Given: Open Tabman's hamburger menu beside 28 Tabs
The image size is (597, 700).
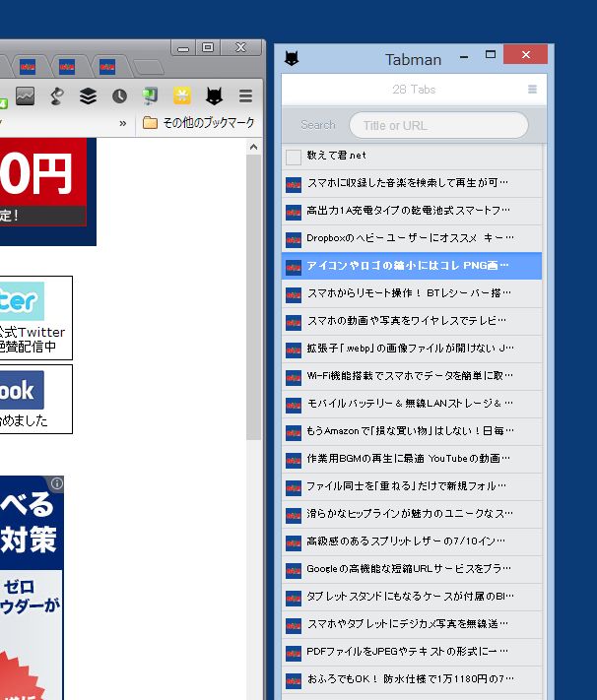Looking at the screenshot, I should (532, 90).
